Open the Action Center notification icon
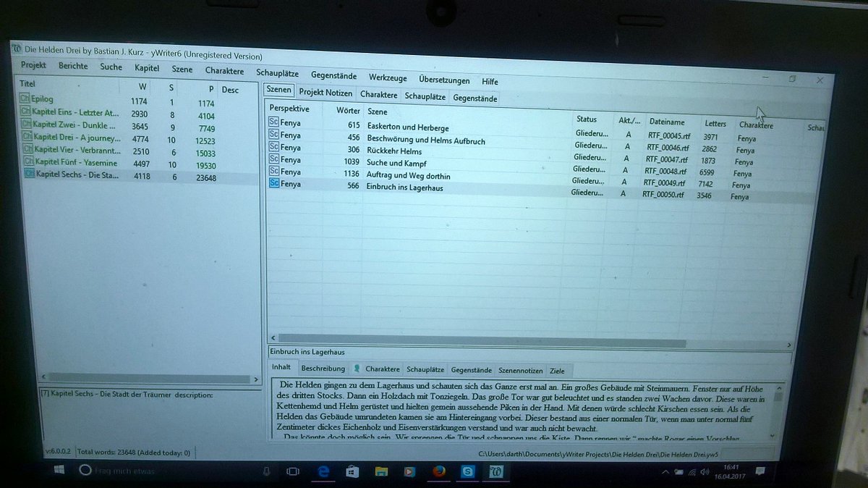Screen dimensions: 868x488 coord(762,471)
